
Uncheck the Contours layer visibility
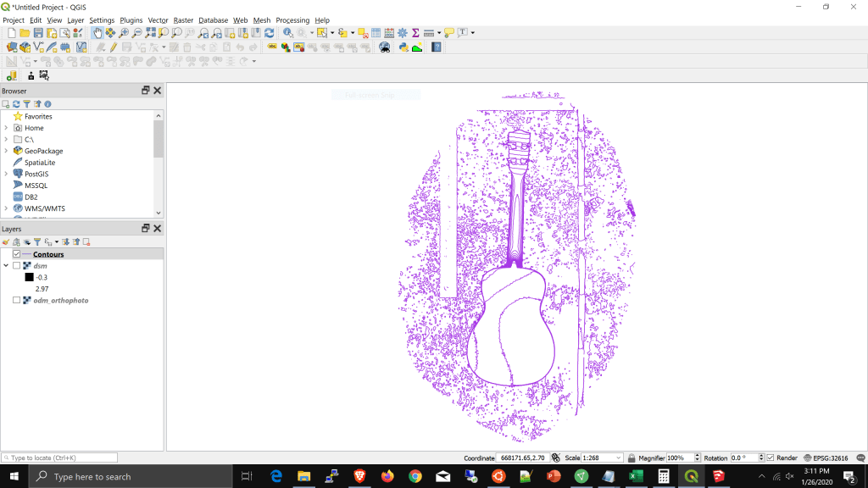(16, 254)
